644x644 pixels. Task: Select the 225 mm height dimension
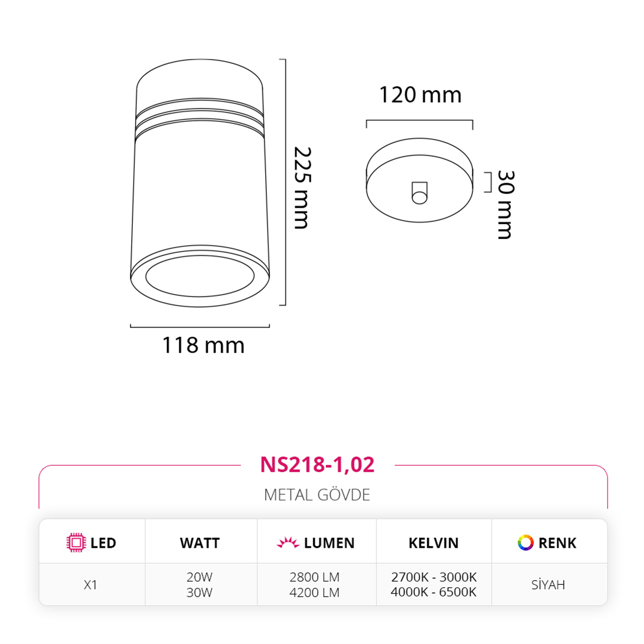tap(303, 188)
